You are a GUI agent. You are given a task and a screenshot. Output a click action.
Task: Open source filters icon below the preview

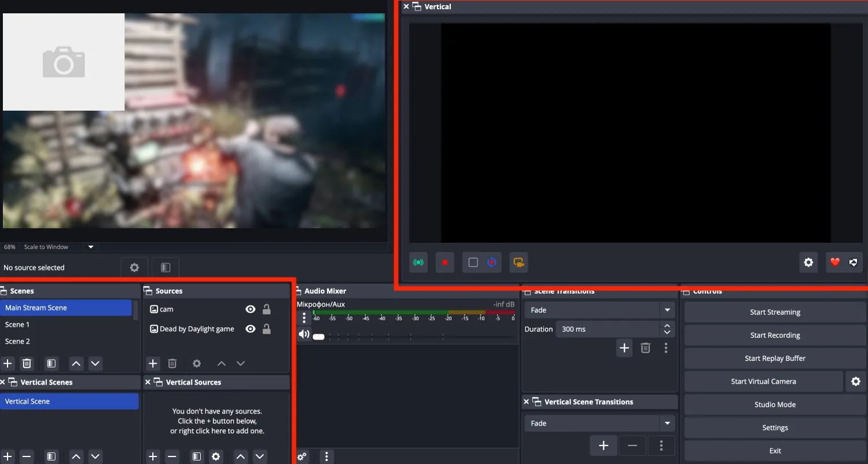pyautogui.click(x=165, y=268)
